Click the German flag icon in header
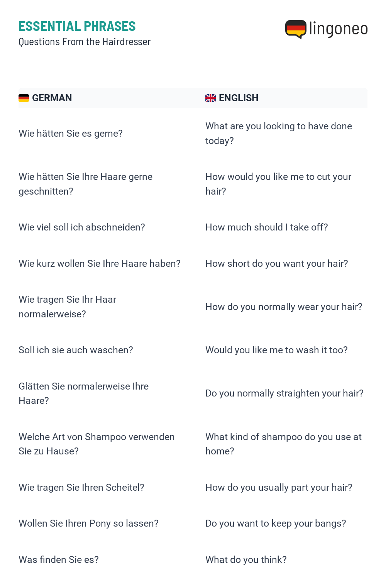386x588 pixels. point(24,98)
